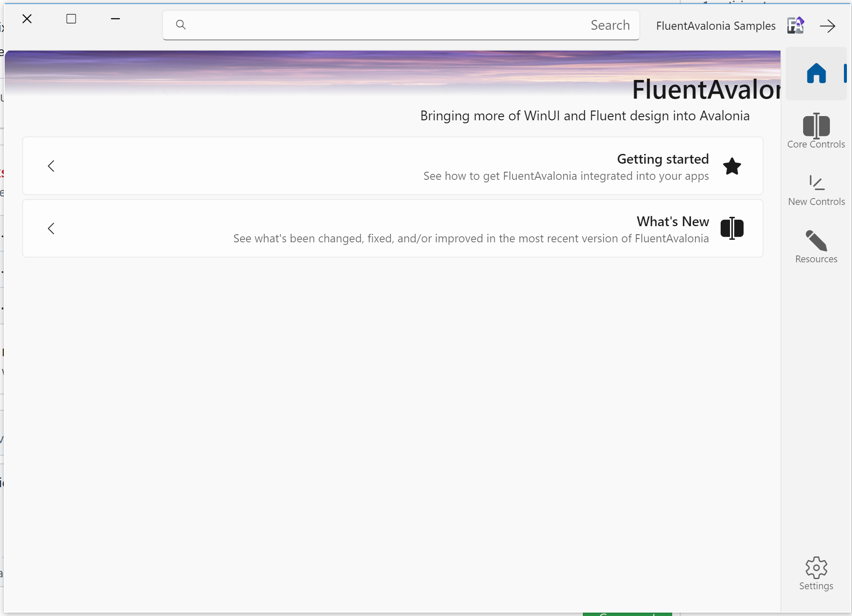
Task: Open the Home navigation item
Action: click(816, 74)
